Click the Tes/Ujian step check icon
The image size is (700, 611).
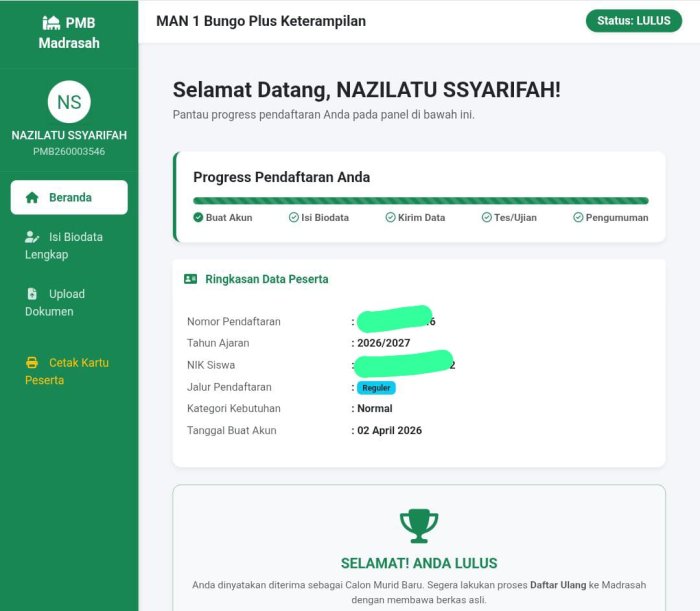pyautogui.click(x=487, y=217)
